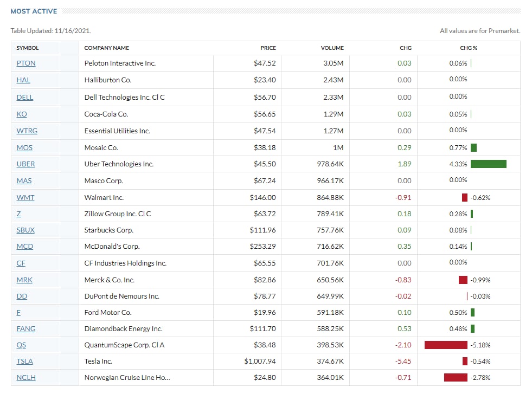532x394 pixels.
Task: Click the SYMBOL column header
Action: (x=28, y=48)
